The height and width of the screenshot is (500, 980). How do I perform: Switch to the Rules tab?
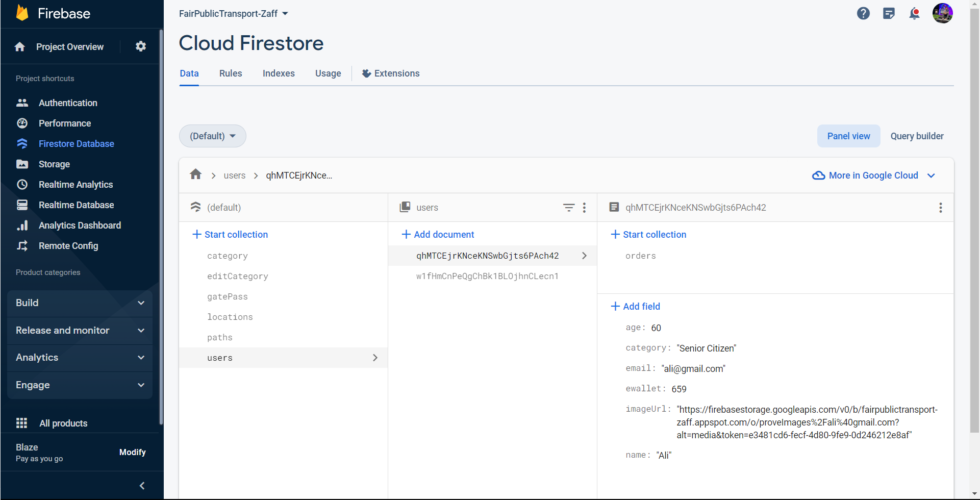click(x=231, y=73)
